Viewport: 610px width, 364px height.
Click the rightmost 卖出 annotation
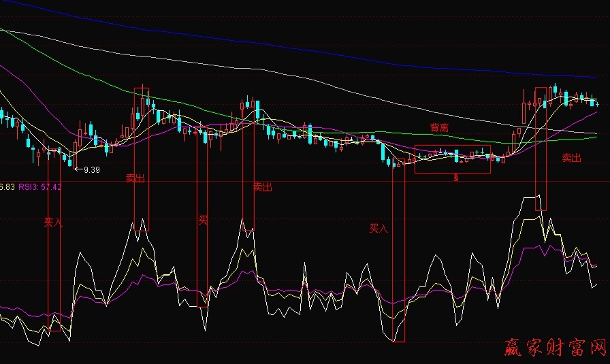tap(571, 158)
